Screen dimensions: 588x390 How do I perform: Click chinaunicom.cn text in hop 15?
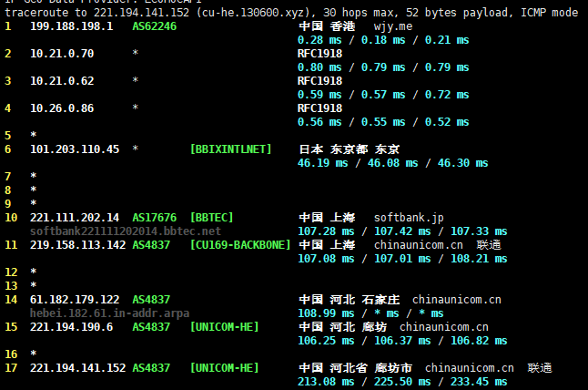[444, 327]
